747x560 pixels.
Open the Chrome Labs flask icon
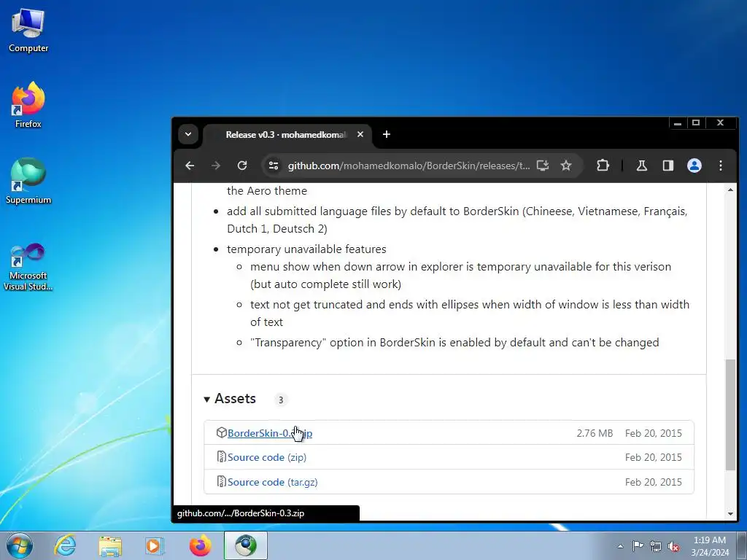(642, 166)
